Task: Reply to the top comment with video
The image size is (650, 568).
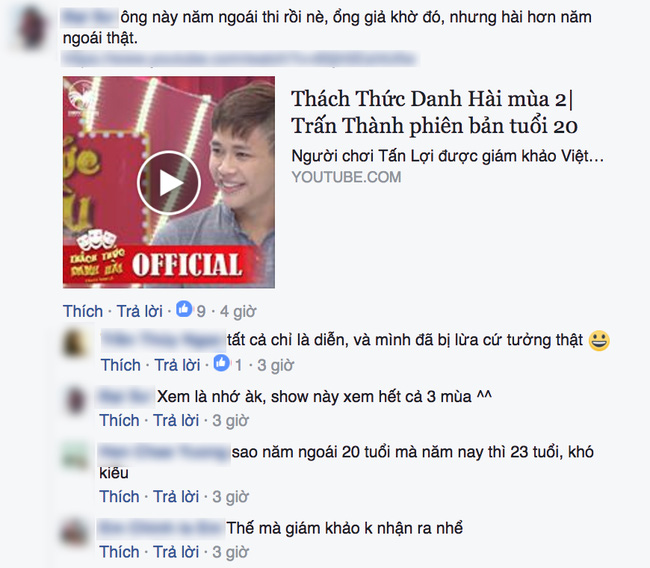Action: tap(140, 311)
